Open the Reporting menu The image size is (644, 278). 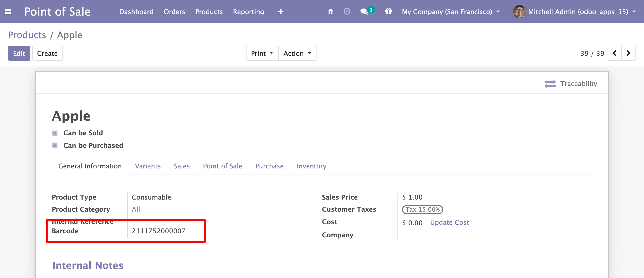pyautogui.click(x=248, y=12)
